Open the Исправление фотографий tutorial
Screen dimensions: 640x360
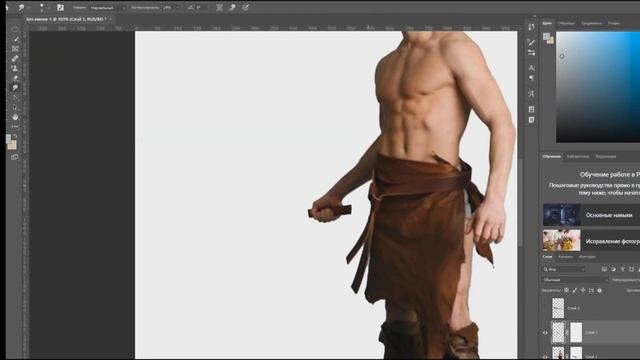tap(591, 240)
